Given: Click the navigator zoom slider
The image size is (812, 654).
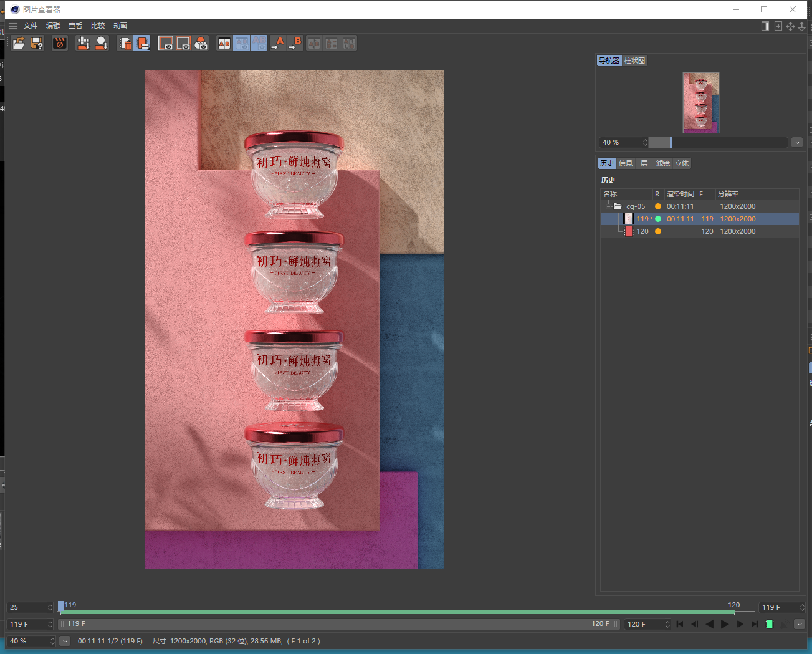Looking at the screenshot, I should pos(718,142).
